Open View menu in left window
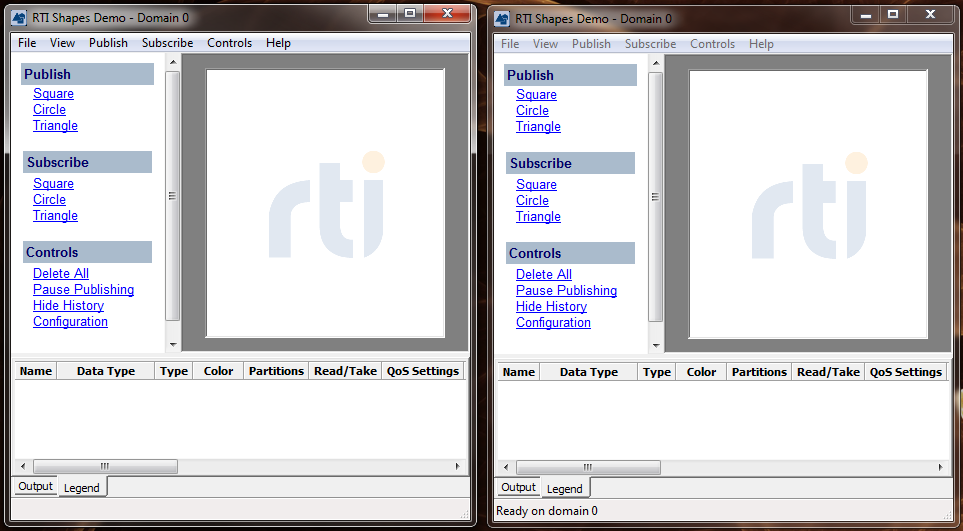This screenshot has height=531, width=963. (62, 43)
